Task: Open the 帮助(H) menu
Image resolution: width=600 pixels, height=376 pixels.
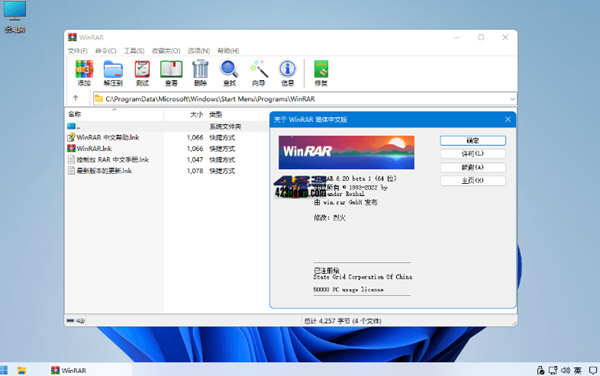Action: point(228,50)
